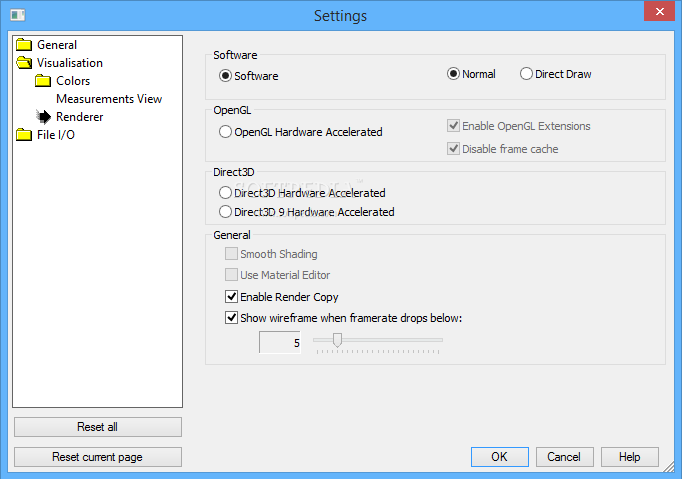
Task: Click the Reset all button
Action: point(98,427)
